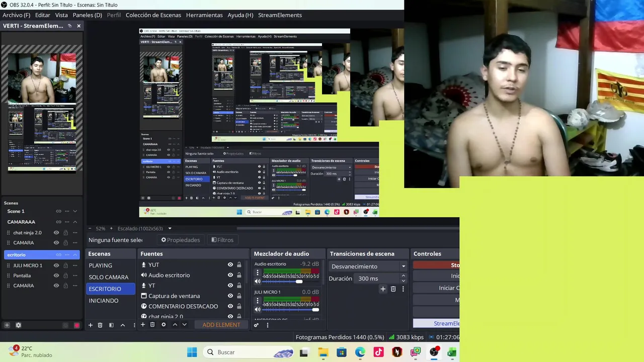Hide the COMENTARIO DESTACADO source
Image resolution: width=644 pixels, height=362 pixels.
tap(230, 306)
